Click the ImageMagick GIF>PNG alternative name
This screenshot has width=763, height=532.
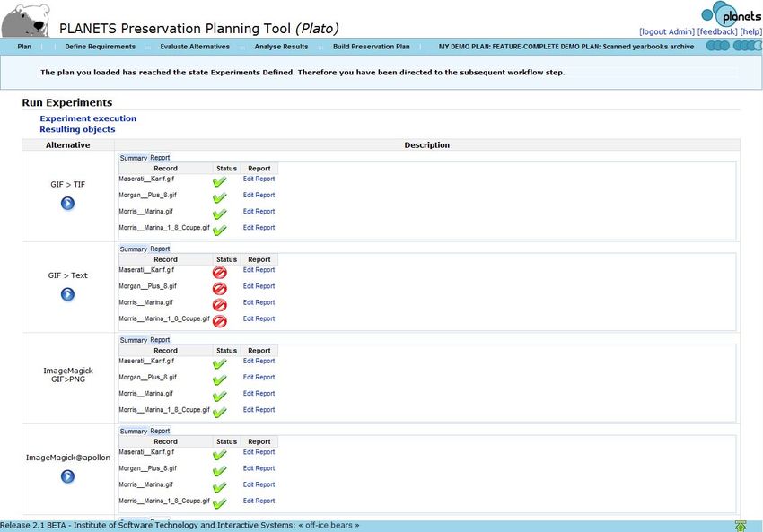coord(68,375)
